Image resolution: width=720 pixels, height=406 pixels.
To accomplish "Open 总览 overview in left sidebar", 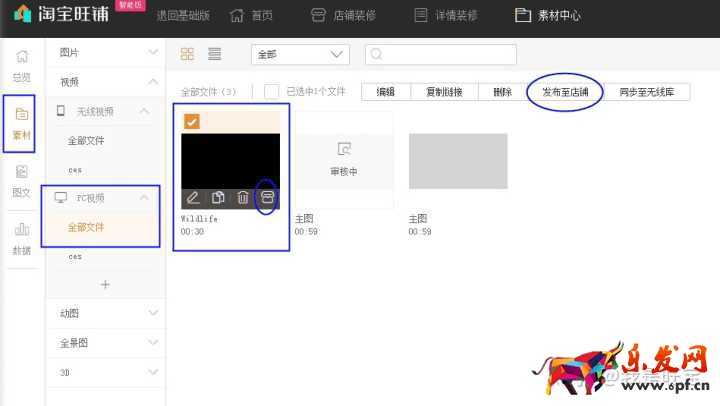I will coord(21,66).
